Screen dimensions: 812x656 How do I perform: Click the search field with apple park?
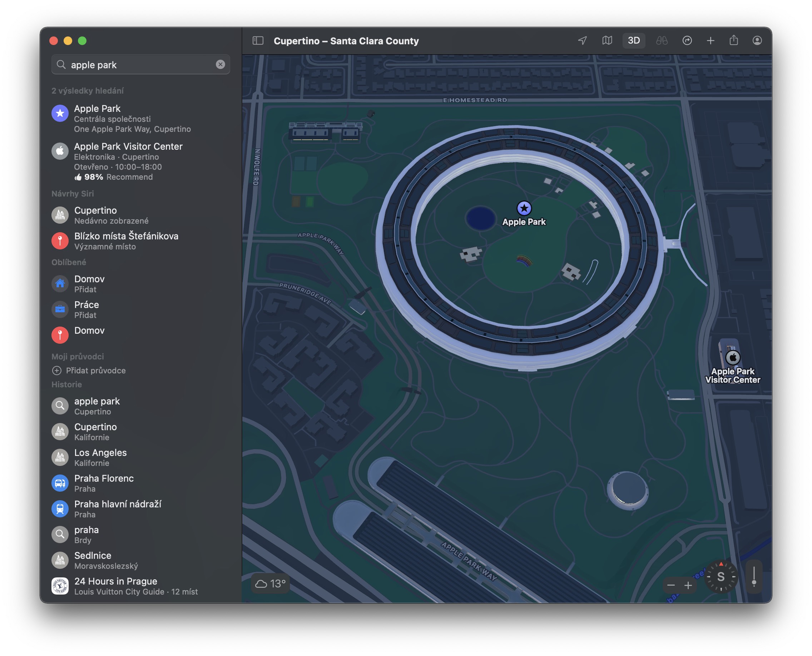pos(140,65)
